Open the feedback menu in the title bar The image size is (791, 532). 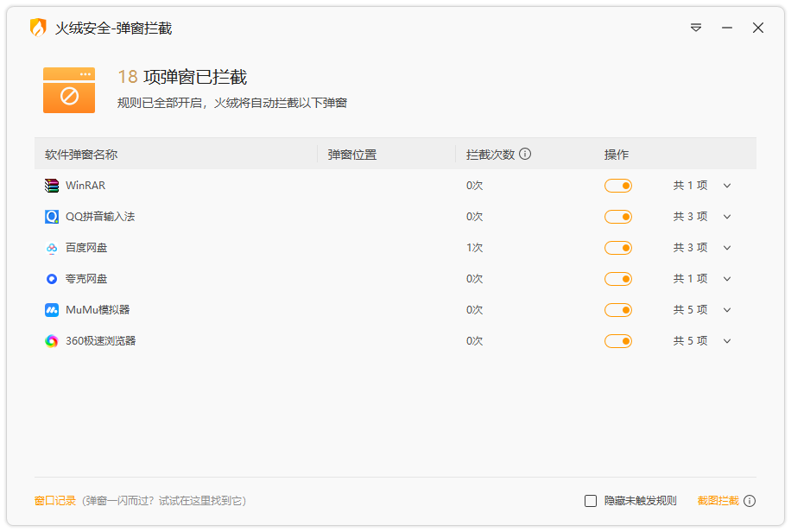(x=696, y=28)
